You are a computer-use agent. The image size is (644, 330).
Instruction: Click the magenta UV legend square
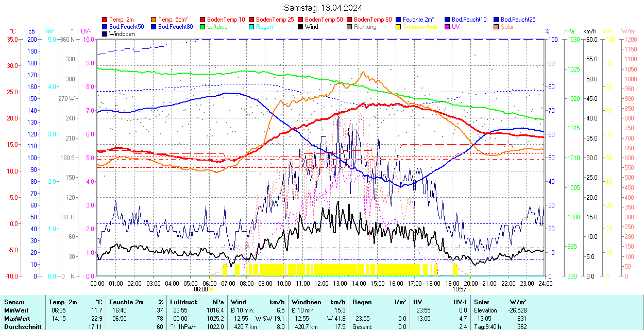coord(447,27)
